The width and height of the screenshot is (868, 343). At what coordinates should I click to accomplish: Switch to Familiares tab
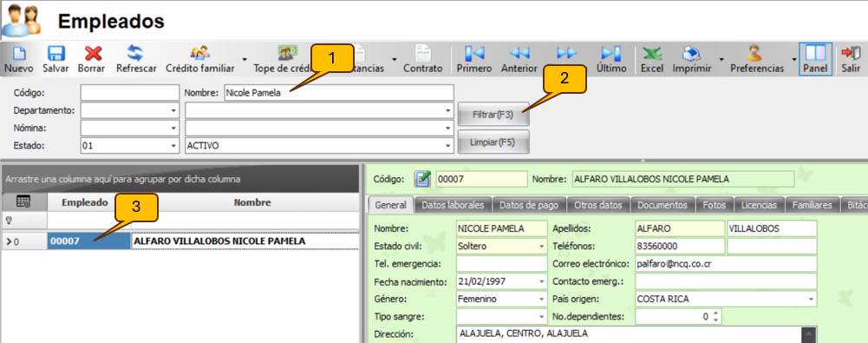[x=813, y=205]
